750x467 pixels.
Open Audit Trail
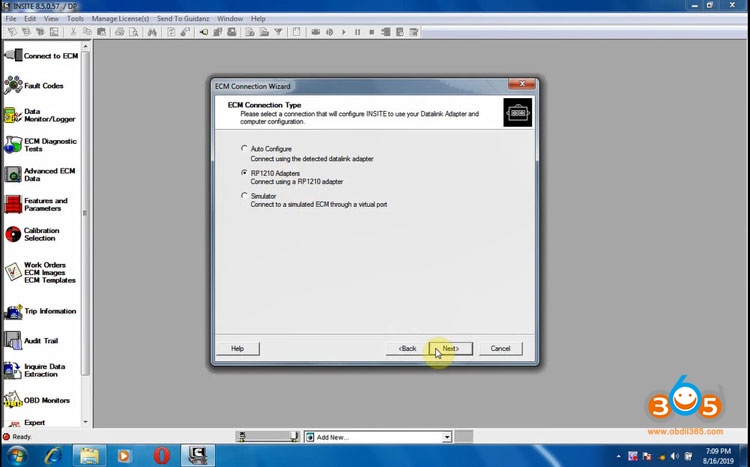pyautogui.click(x=31, y=341)
